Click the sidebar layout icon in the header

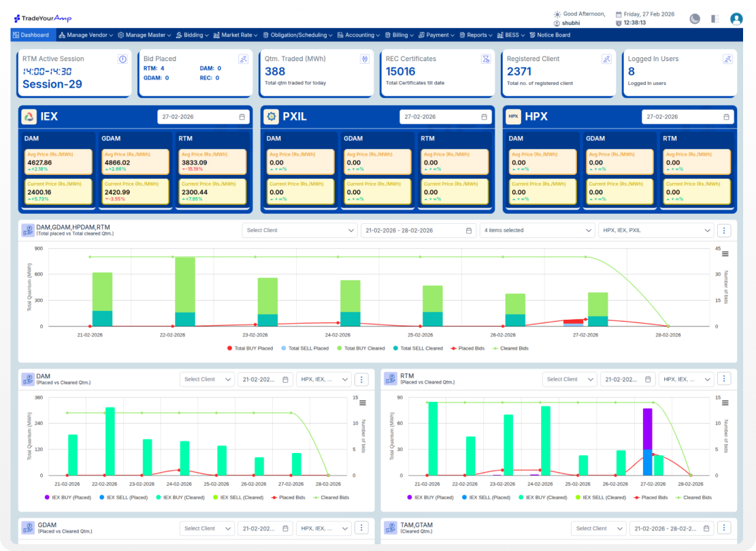715,19
